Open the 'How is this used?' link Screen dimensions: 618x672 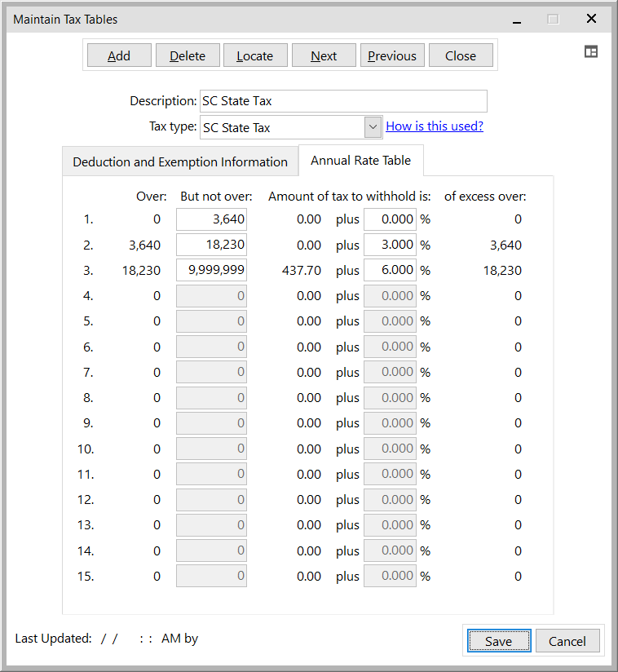435,126
